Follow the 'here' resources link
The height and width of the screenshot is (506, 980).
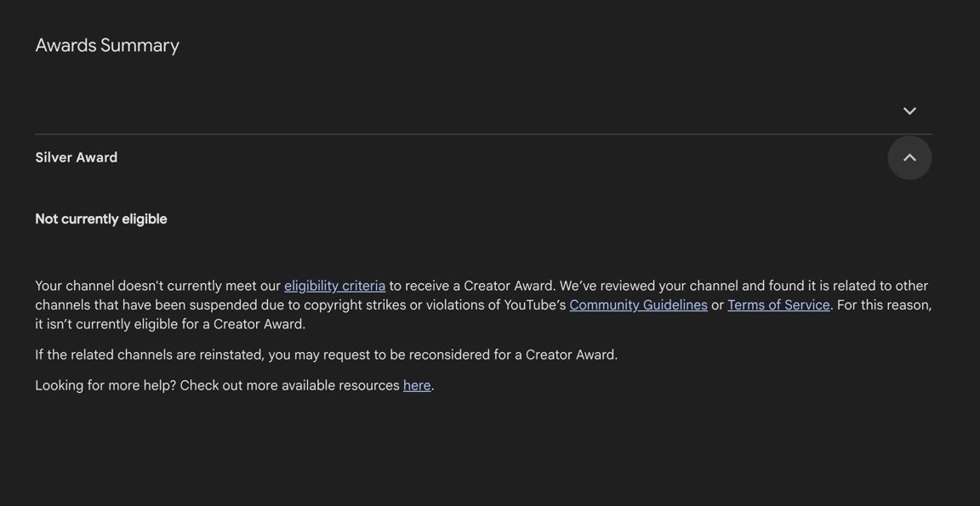pos(417,385)
